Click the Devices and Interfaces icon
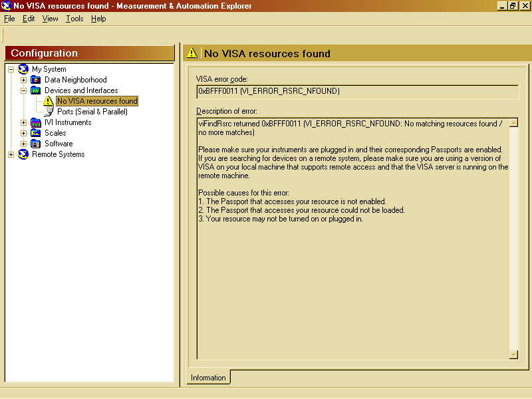The width and height of the screenshot is (532, 399). (x=36, y=90)
